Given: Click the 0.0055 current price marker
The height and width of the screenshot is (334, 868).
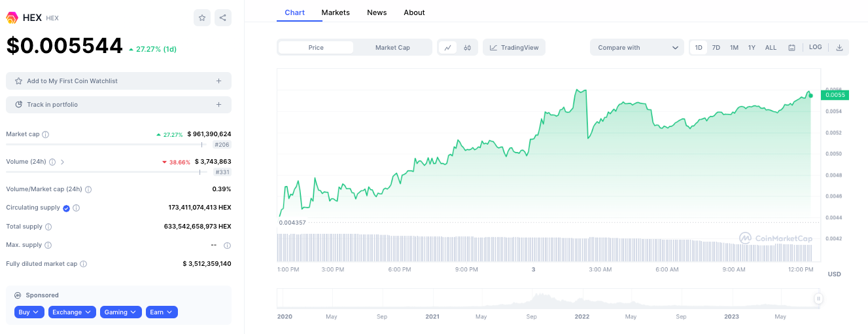Looking at the screenshot, I should (x=835, y=95).
